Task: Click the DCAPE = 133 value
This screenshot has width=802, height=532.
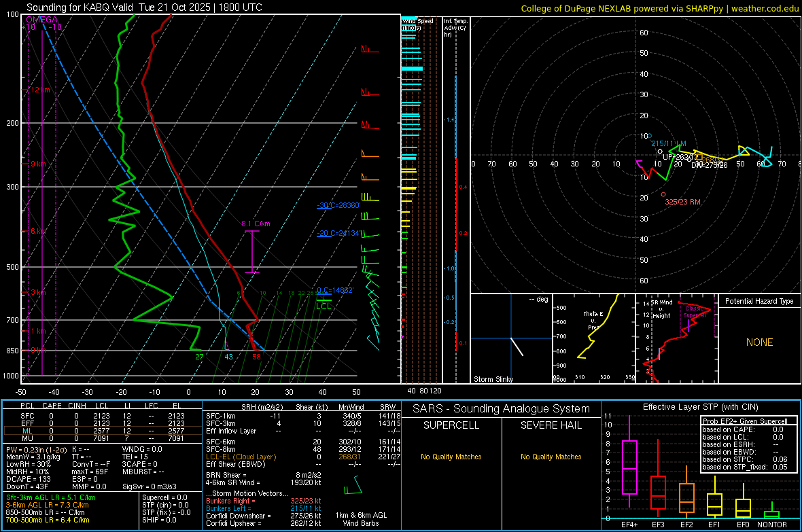Action: pyautogui.click(x=28, y=479)
